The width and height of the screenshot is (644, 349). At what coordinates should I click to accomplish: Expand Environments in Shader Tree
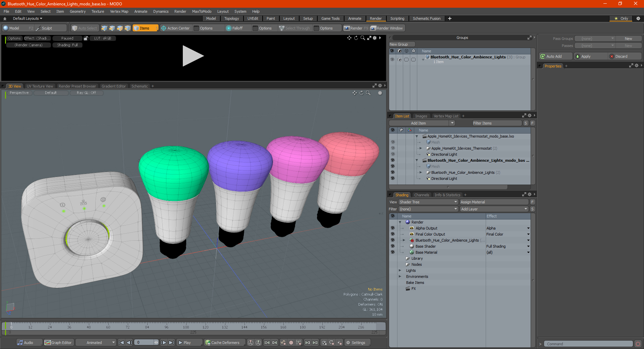click(x=400, y=277)
